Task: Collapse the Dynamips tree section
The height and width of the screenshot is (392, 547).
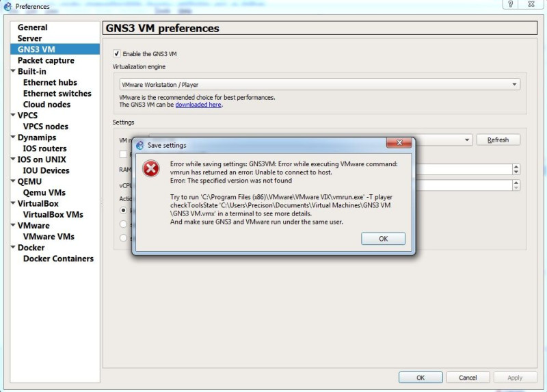Action: point(13,137)
